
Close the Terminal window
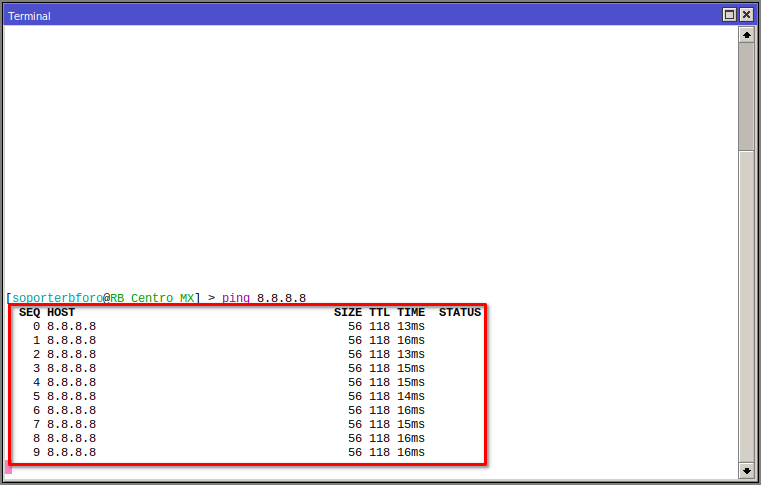tap(746, 15)
